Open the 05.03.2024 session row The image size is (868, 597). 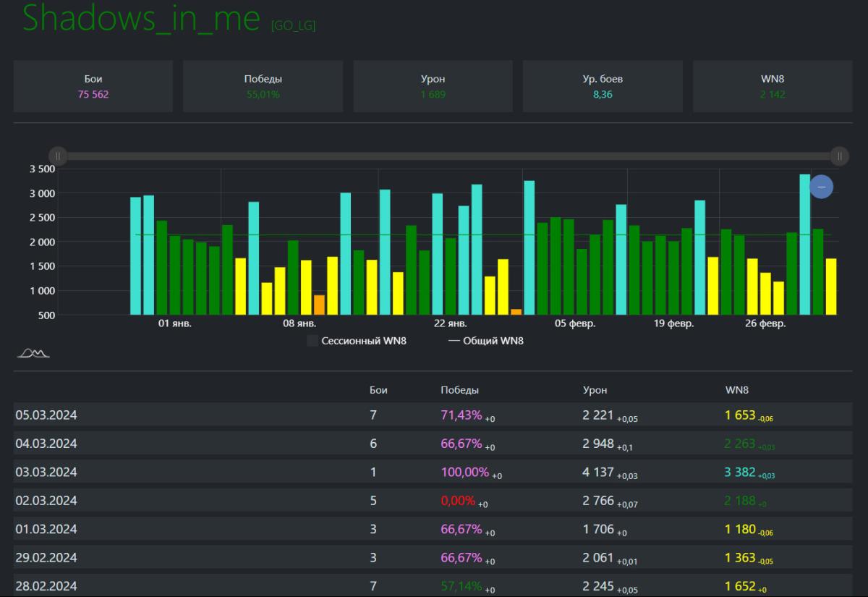coord(46,415)
